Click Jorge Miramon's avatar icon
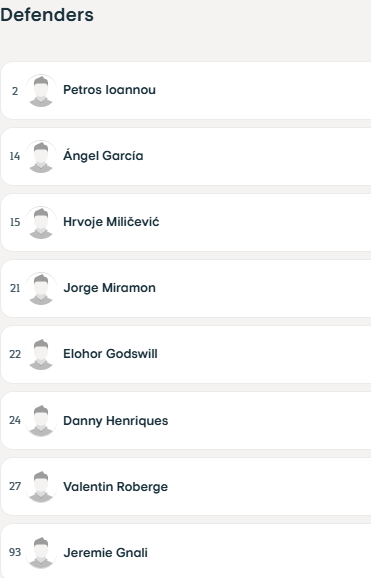371x578 pixels. click(x=41, y=288)
